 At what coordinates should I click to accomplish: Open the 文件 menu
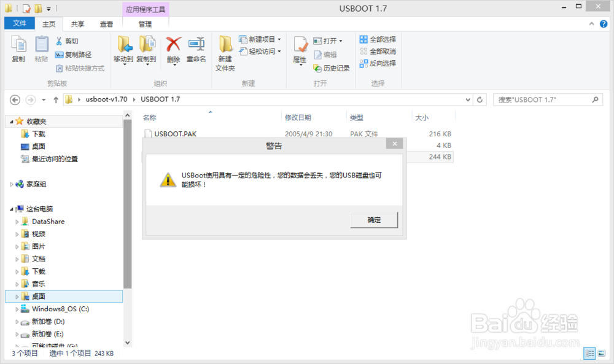(x=19, y=23)
